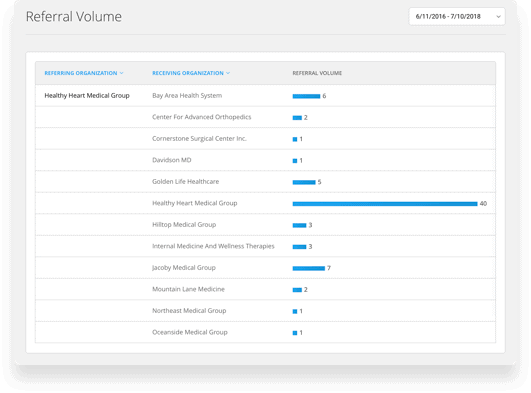Select Northeast Medical Group row
Viewport: 531px width, 393px height.
(x=265, y=311)
